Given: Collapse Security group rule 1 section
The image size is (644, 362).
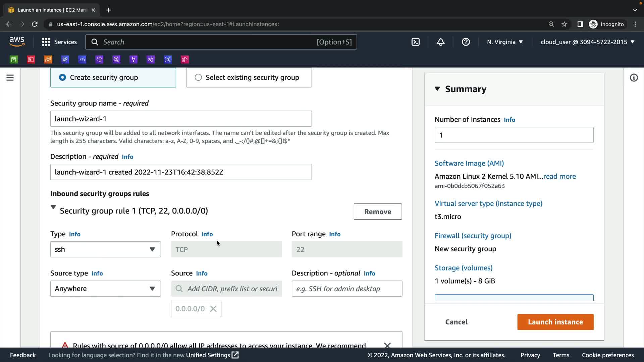Looking at the screenshot, I should point(53,207).
